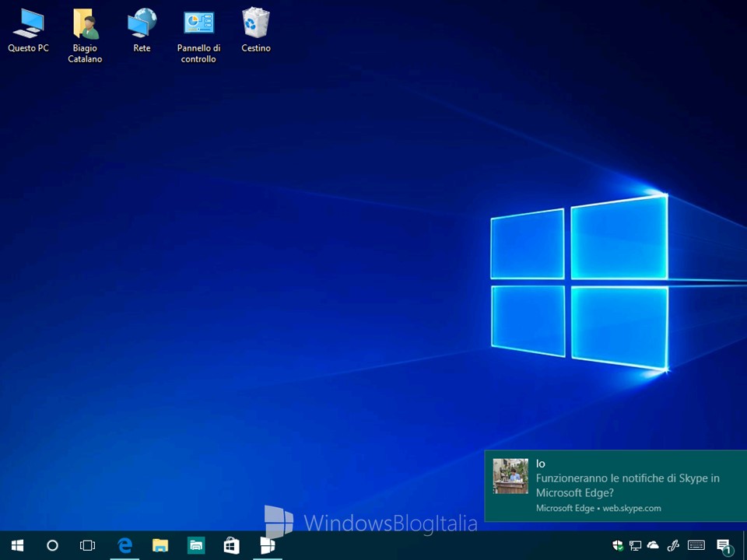Launch the Windows Store from taskbar
747x560 pixels.
[x=232, y=545]
